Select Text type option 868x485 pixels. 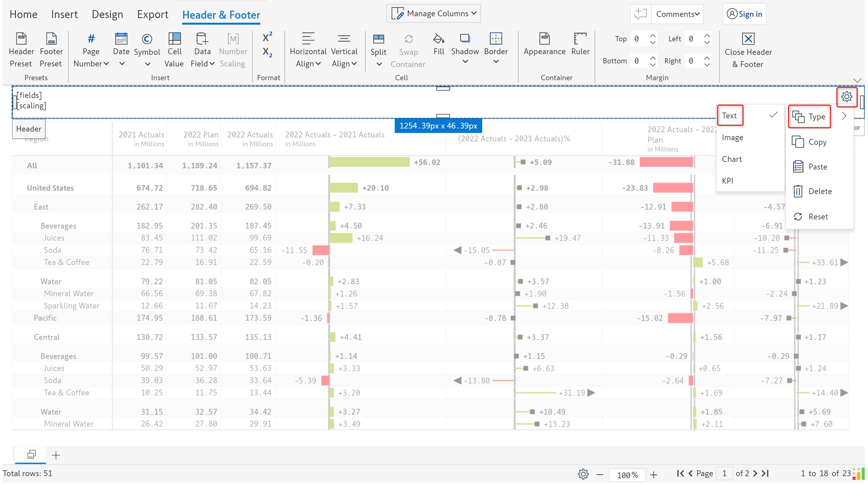pyautogui.click(x=730, y=116)
